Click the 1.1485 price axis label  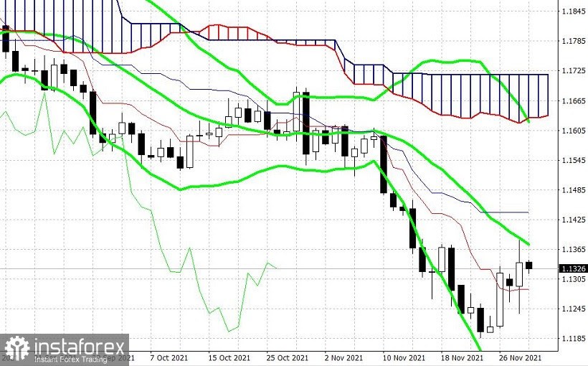pyautogui.click(x=574, y=190)
